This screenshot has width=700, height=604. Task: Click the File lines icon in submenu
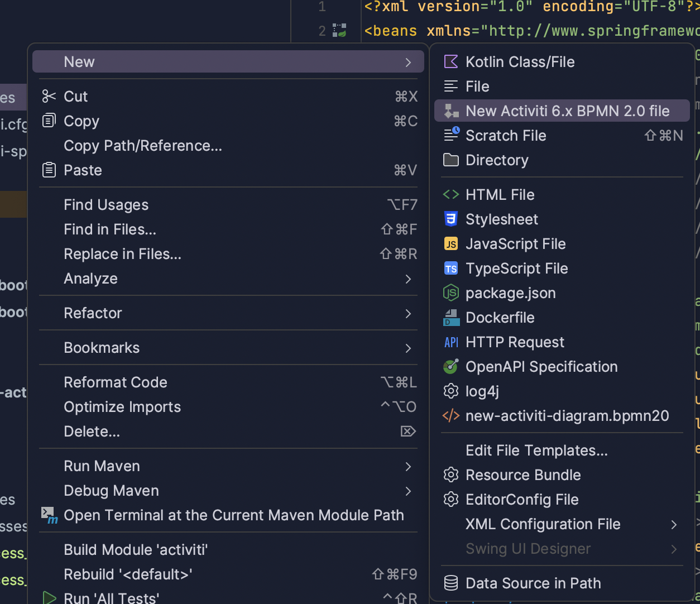(x=451, y=86)
